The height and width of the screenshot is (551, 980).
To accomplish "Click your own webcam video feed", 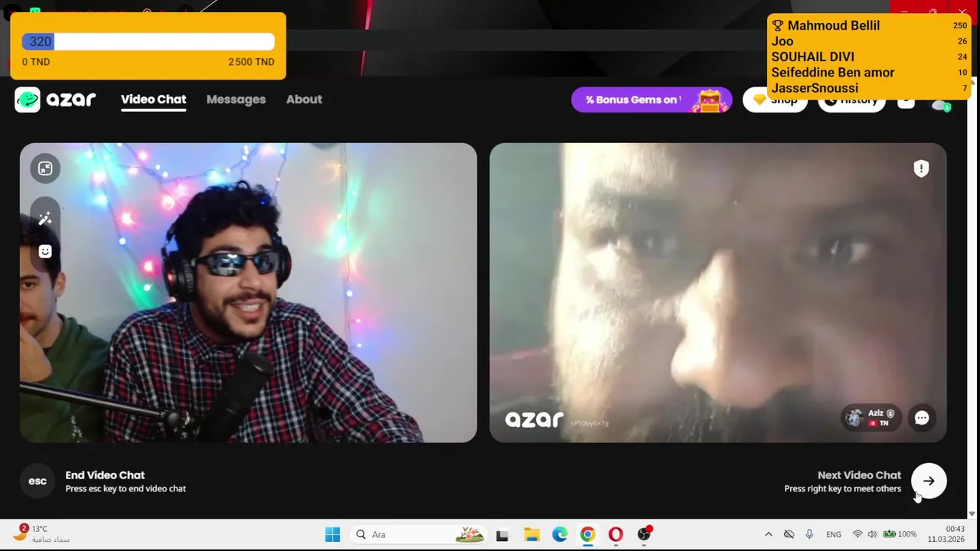I will pos(248,292).
